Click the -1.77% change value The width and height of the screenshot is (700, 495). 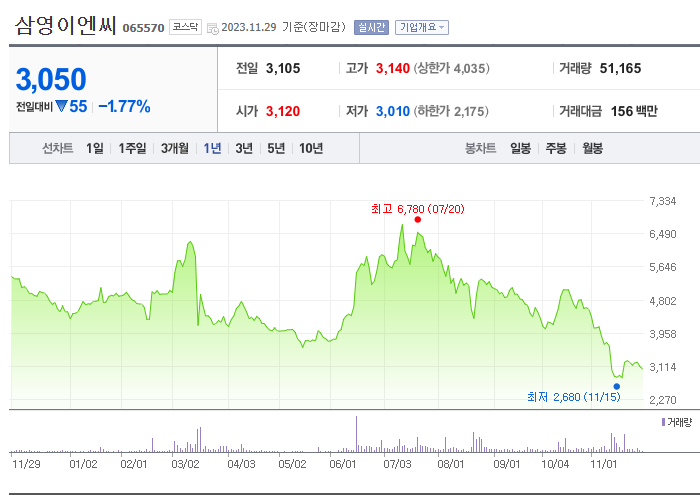(124, 106)
